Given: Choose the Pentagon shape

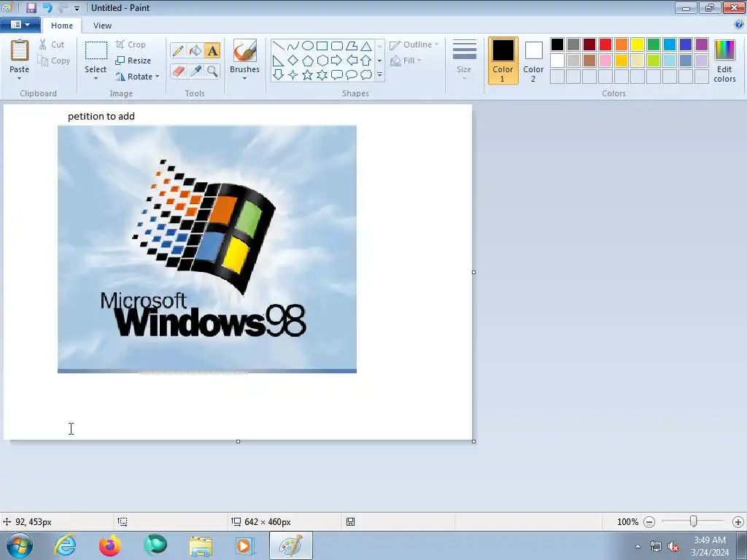Looking at the screenshot, I should 308,61.
